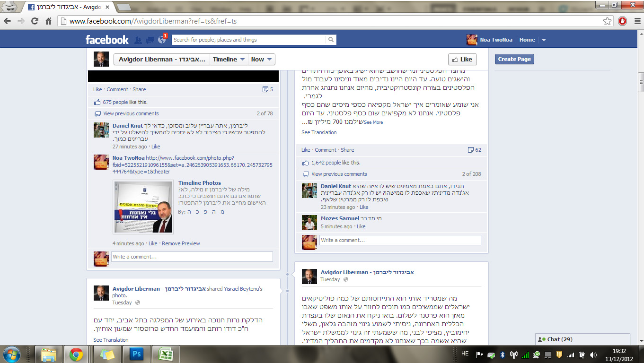The image size is (644, 363).
Task: Click See Translation under the post
Action: (x=319, y=132)
